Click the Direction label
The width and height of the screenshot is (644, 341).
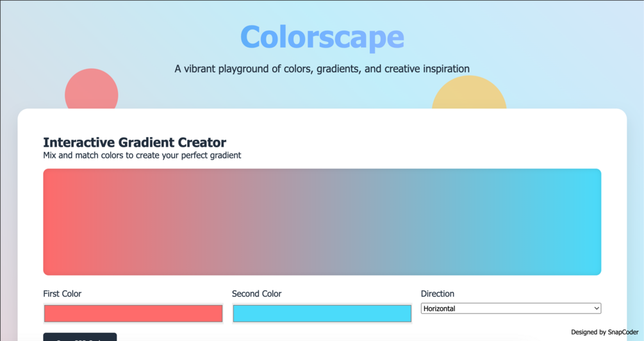(438, 294)
